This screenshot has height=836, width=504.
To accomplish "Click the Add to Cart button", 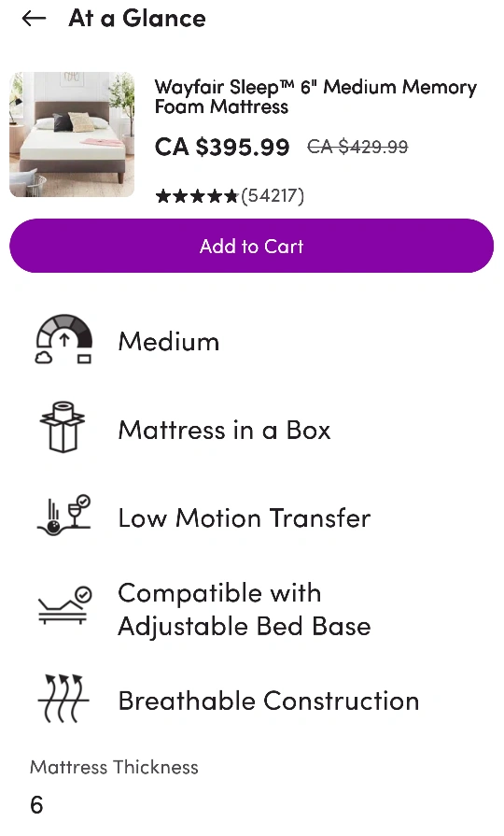I will (x=251, y=246).
